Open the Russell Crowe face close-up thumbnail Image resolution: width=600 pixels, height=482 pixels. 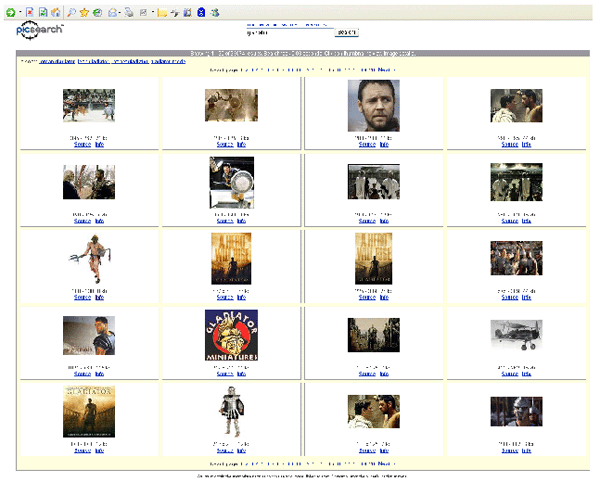click(x=373, y=106)
